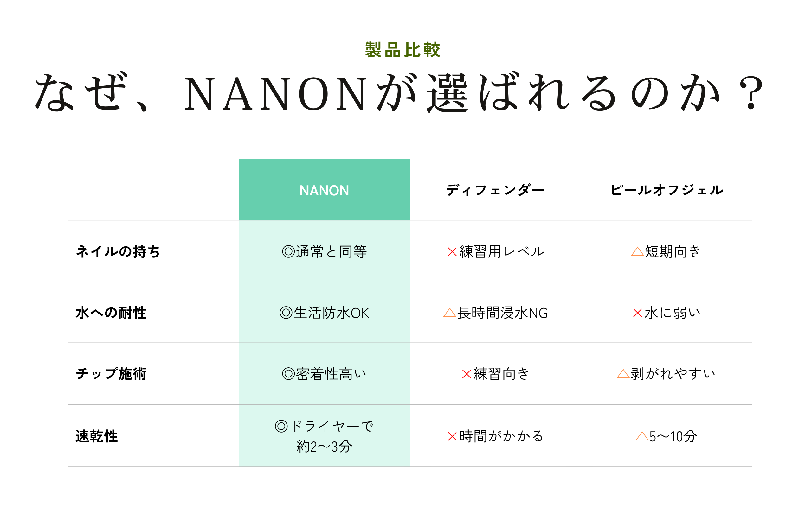Click the orange triangle before 剥がれやすい
This screenshot has height=532, width=805.
point(623,374)
